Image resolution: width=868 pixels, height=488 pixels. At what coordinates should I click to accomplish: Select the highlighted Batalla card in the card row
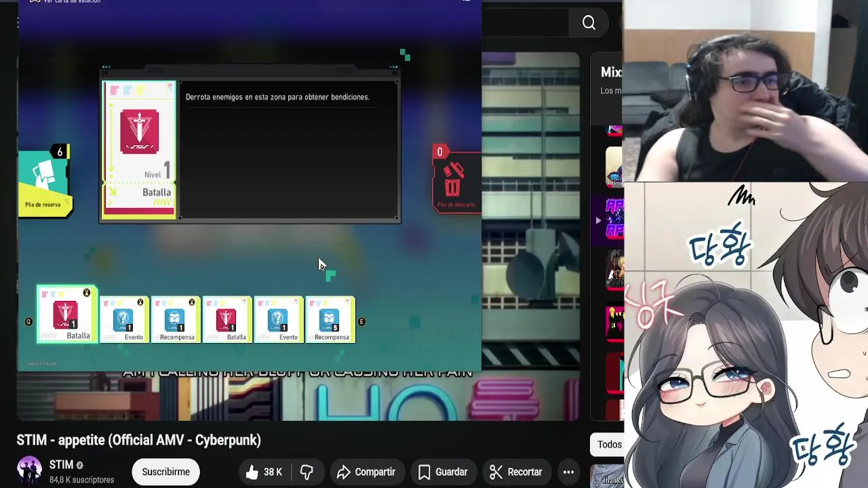(66, 314)
